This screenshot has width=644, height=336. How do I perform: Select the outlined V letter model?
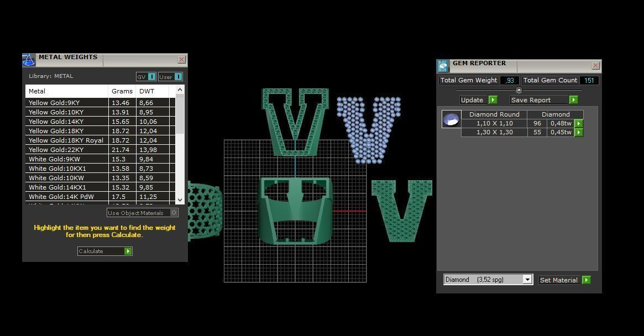click(x=295, y=122)
